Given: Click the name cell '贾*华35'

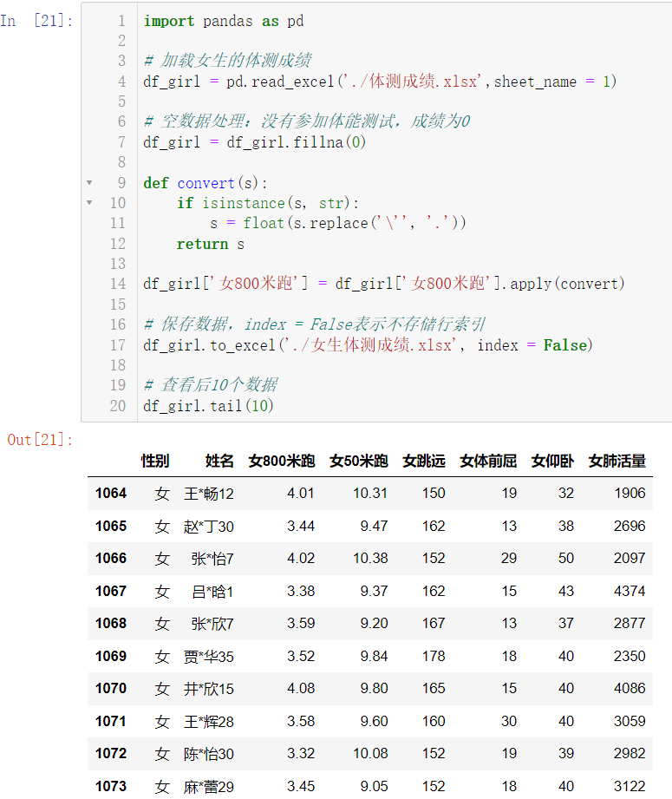Looking at the screenshot, I should (x=209, y=657).
